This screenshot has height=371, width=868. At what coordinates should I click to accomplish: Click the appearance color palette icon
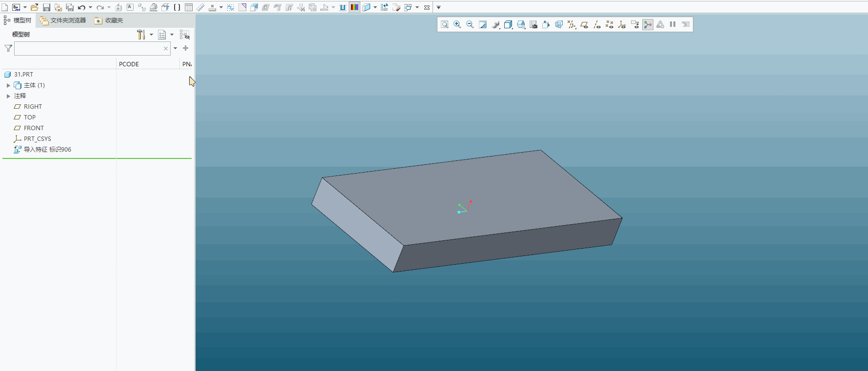[x=355, y=7]
